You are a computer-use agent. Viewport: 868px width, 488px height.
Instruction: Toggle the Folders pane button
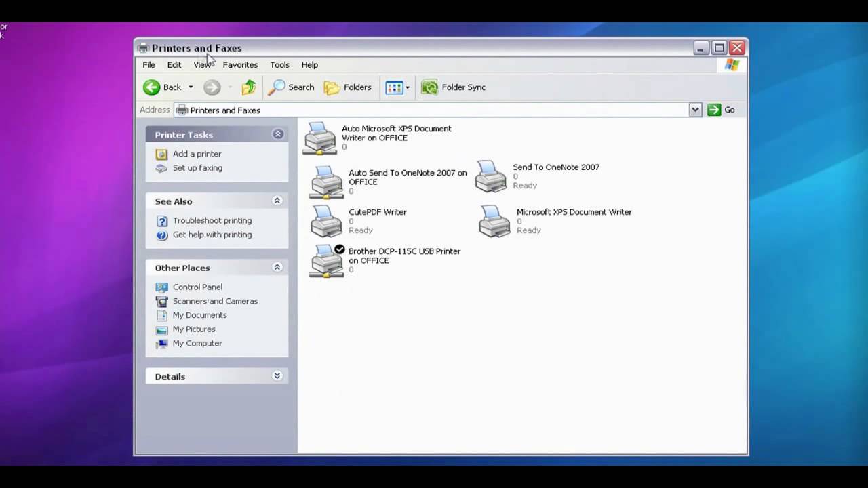(348, 87)
